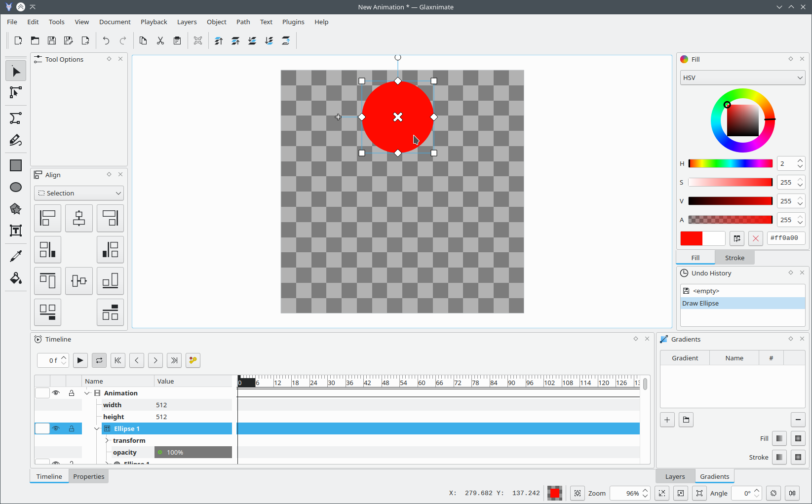Select the Text tool

coord(16,231)
